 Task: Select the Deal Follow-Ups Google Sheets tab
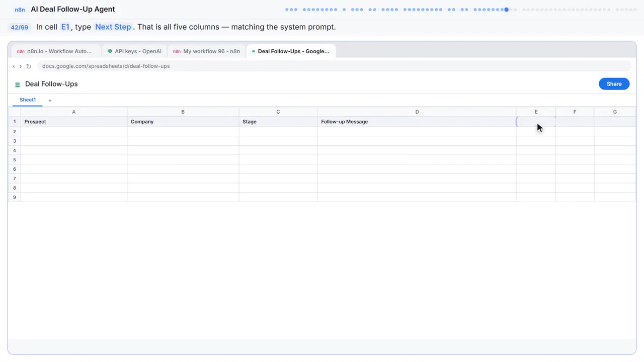(x=291, y=51)
